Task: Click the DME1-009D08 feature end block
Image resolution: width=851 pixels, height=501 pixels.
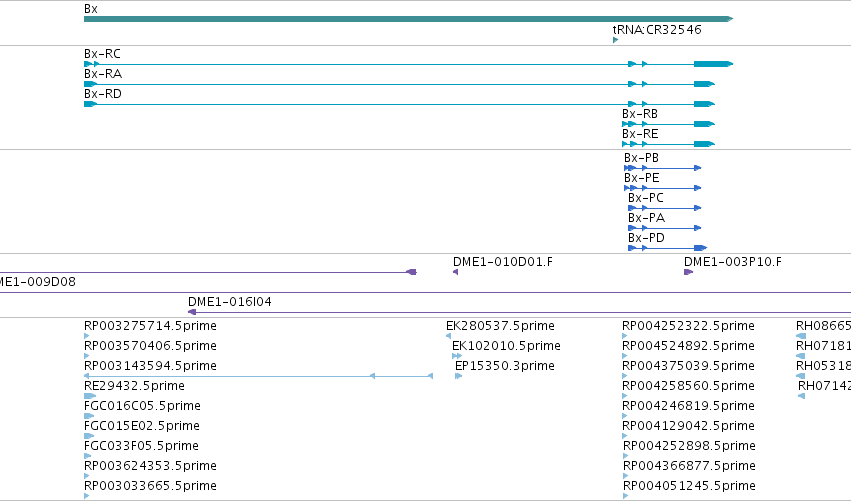Action: coord(412,272)
